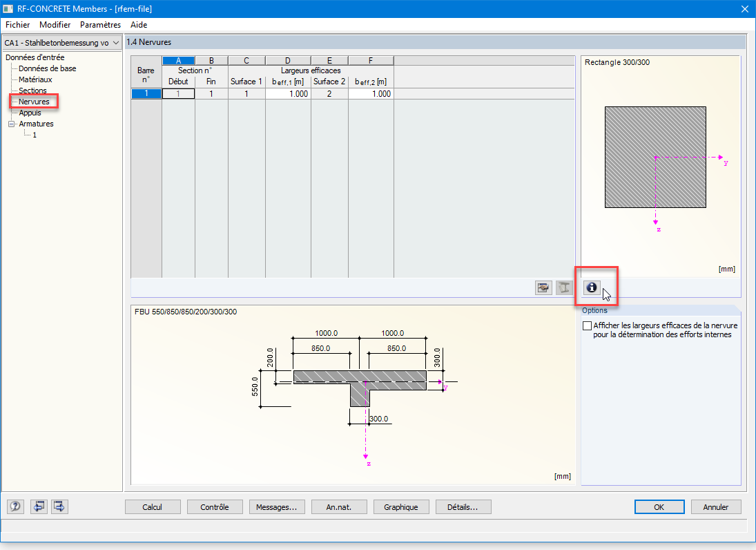Viewport: 756px width, 550px height.
Task: Select Données d'entrée root node
Action: [x=35, y=57]
